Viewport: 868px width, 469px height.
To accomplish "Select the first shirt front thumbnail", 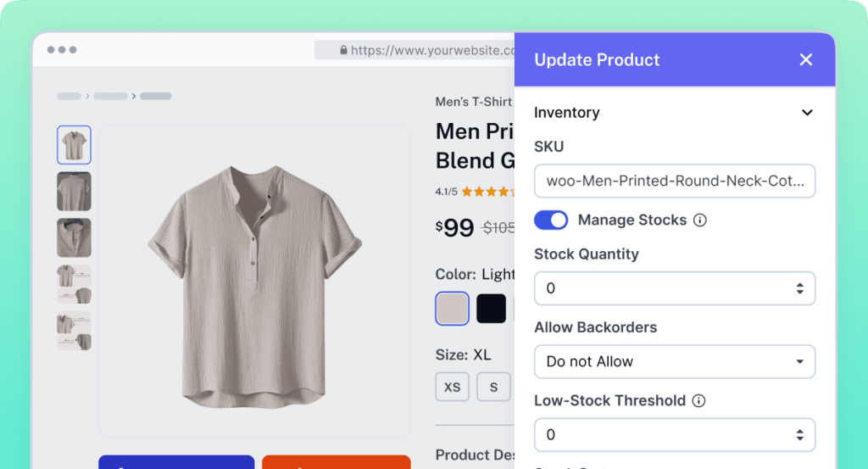I will [74, 145].
